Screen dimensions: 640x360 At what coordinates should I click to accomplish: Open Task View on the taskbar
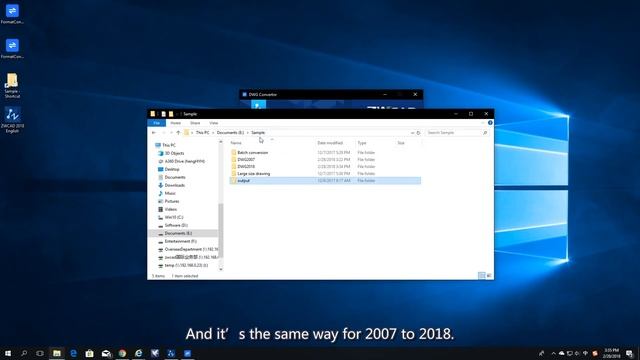point(40,353)
